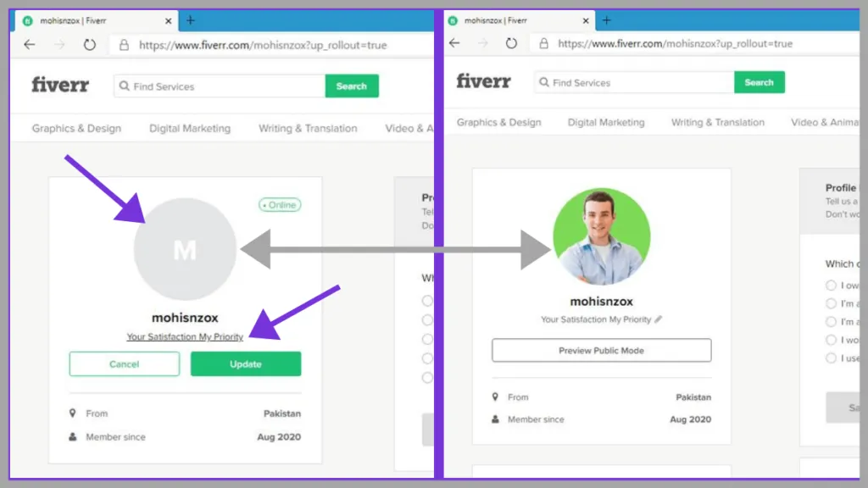Click forward arrow in left browser window
Viewport: 868px width, 488px height.
pos(59,45)
